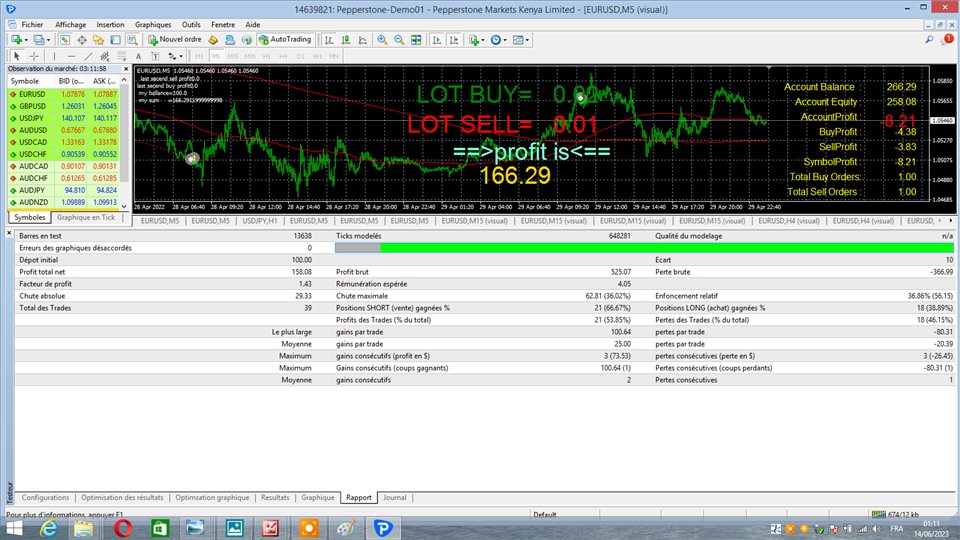Switch chart to line chart style
Screen dimensions: 960x540
pyautogui.click(x=363, y=40)
